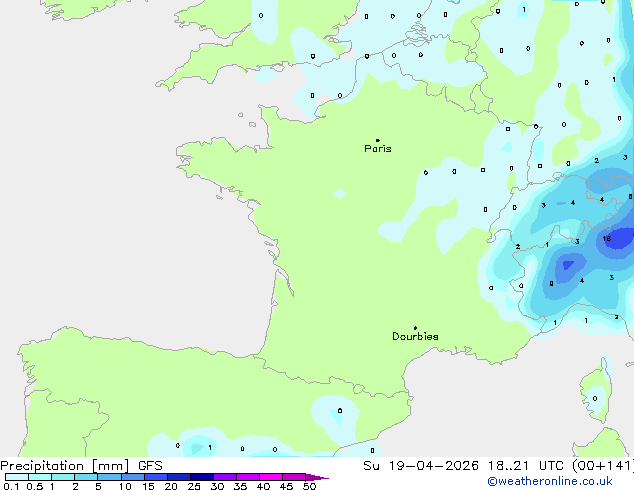Click the Dourbies location marker dot
This screenshot has height=490, width=634.
pyautogui.click(x=415, y=328)
